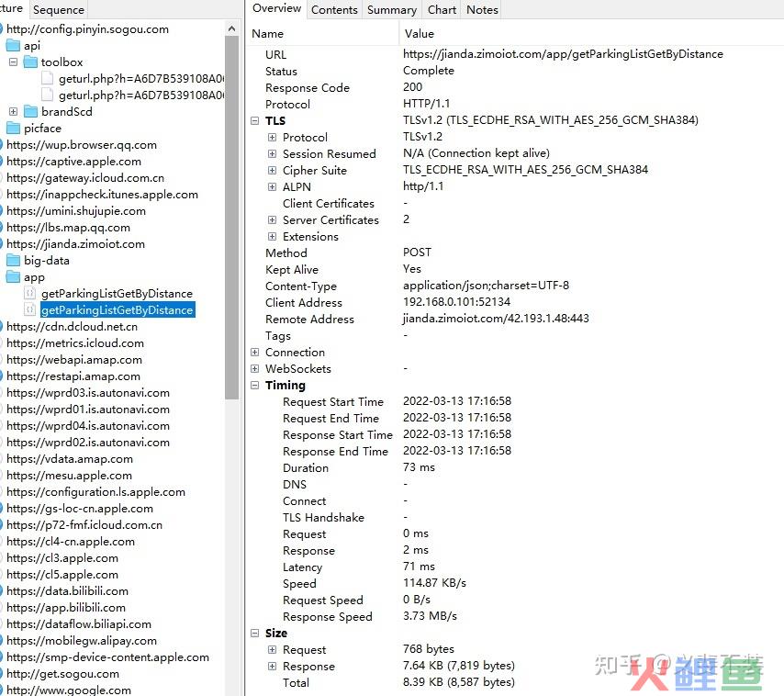Select the https://inappcheck.itunes.apple.com host
The width and height of the screenshot is (784, 696).
coord(103,195)
